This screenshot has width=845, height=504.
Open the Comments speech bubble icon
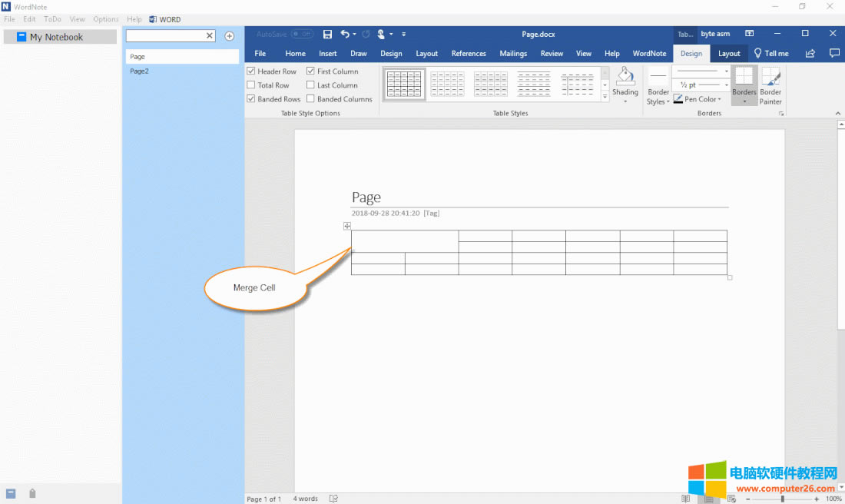pyautogui.click(x=834, y=54)
